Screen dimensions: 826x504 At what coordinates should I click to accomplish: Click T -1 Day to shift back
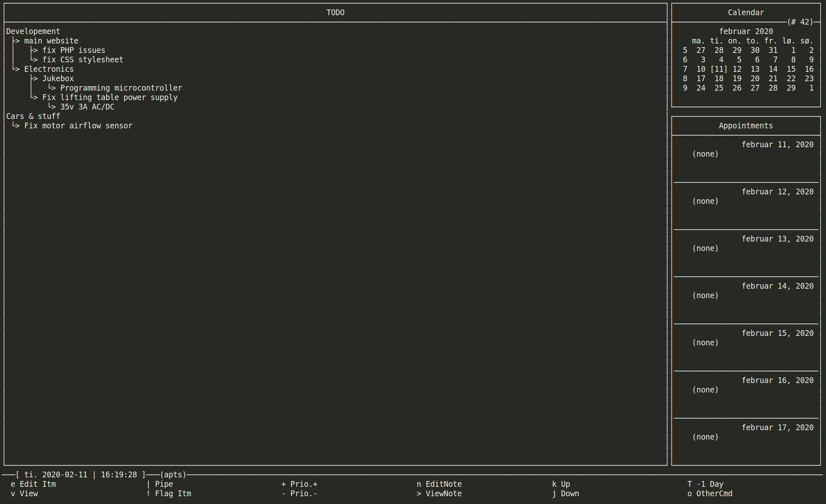point(705,484)
